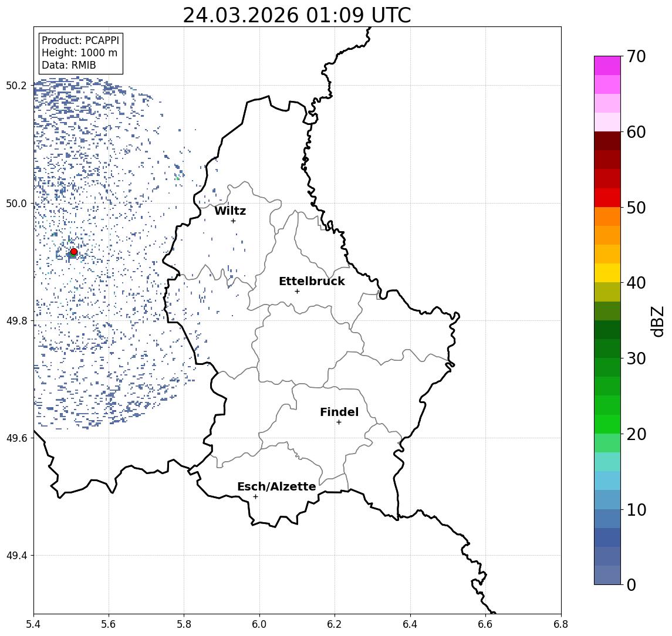Click the dark maroon color band below 60
Viewport: 672px width, 636px height.
pyautogui.click(x=607, y=141)
